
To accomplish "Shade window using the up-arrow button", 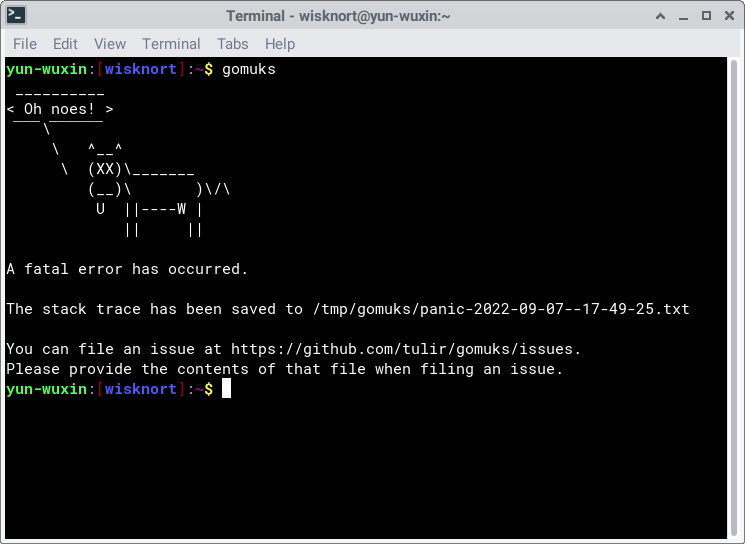I will point(661,16).
